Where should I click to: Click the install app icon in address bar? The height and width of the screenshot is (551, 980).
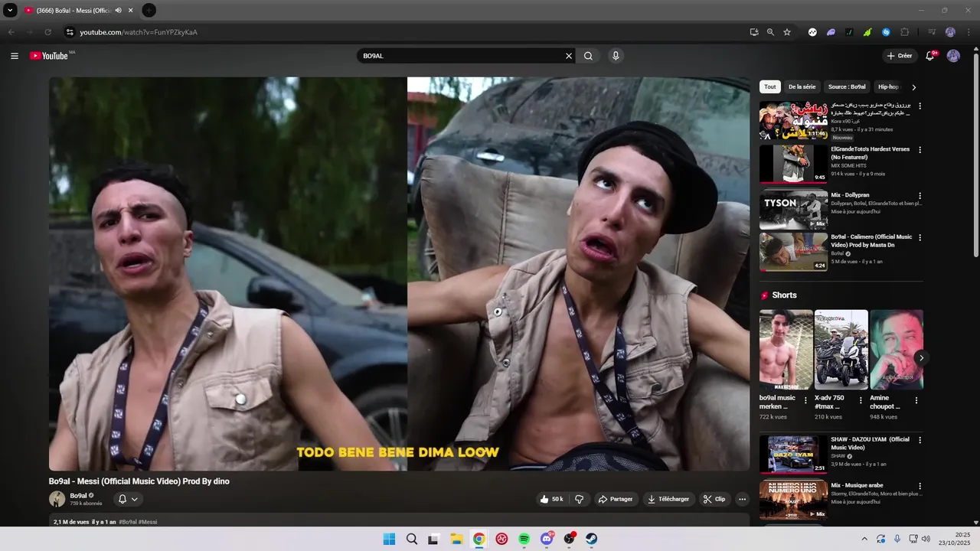tap(754, 32)
